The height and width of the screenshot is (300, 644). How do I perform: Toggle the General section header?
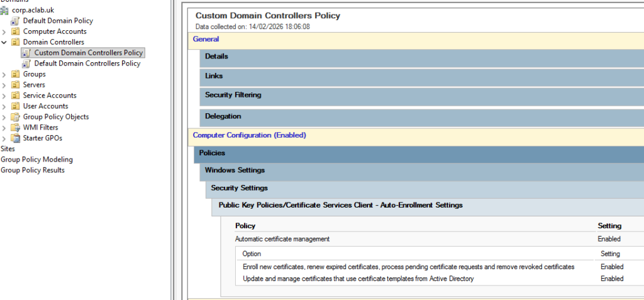(x=206, y=39)
